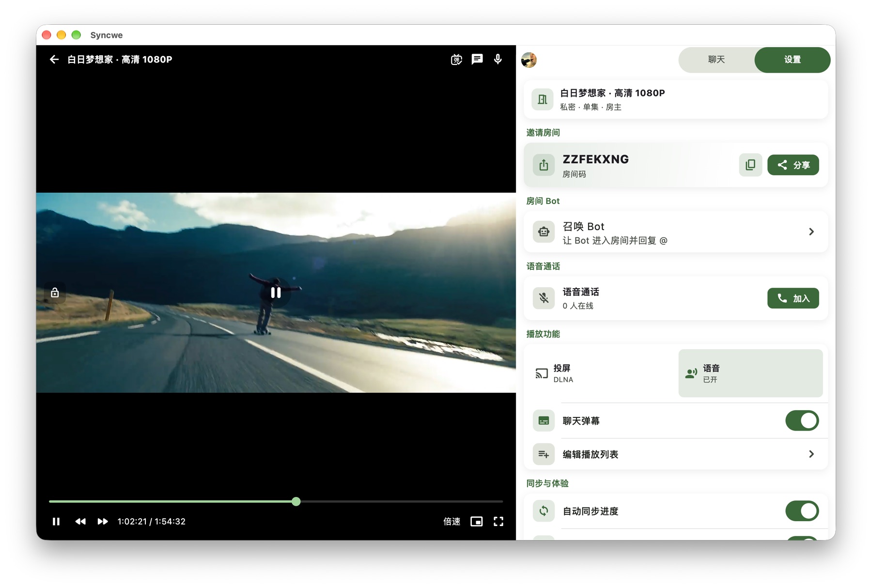Screen dimensions: 872x588
Task: Click the video progress slider knob
Action: point(296,501)
